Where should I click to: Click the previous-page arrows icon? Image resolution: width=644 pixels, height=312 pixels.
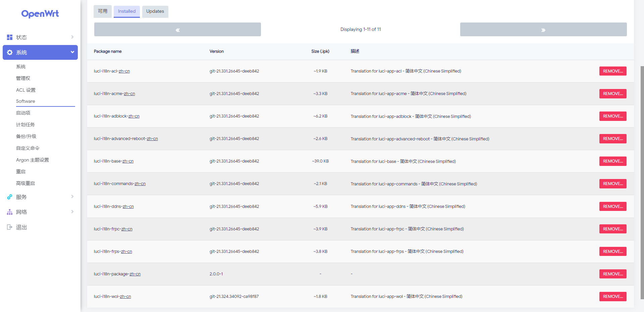tap(177, 30)
